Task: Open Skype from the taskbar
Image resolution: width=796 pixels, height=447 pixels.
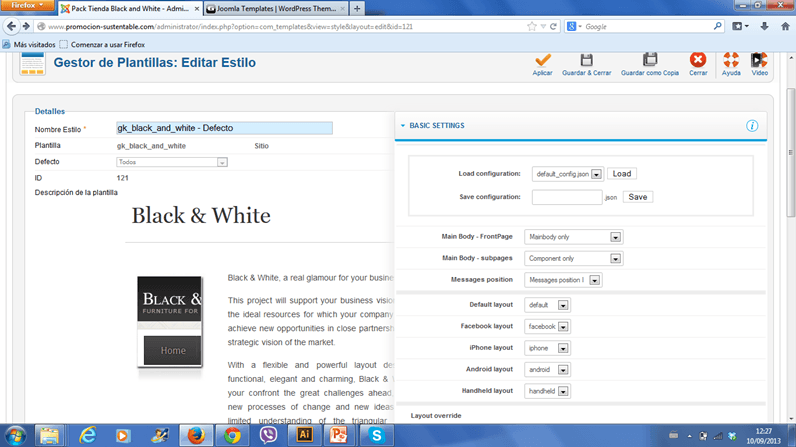Action: (x=376, y=436)
